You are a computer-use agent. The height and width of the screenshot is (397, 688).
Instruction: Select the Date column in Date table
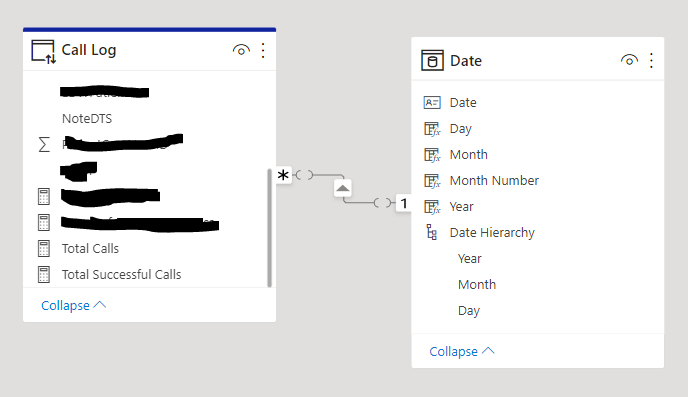point(463,103)
